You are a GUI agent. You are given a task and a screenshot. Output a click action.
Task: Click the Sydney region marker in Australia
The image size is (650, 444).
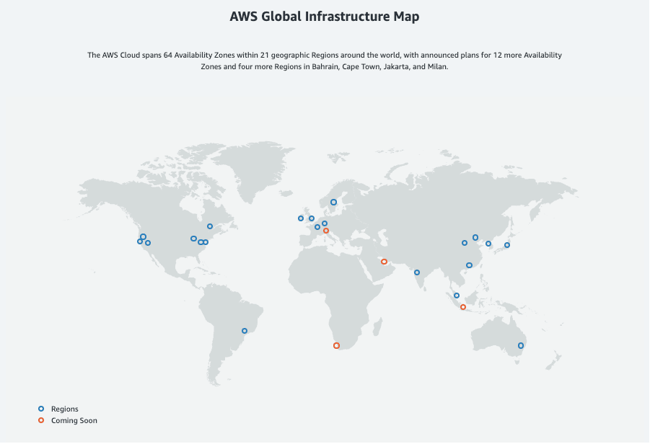521,346
